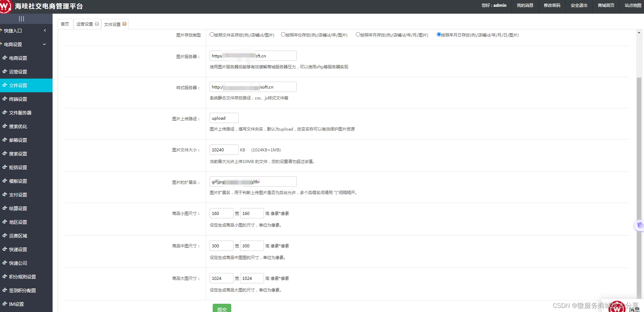Open 短信设置 in sidebar
Image resolution: width=644 pixels, height=312 pixels.
(26, 167)
